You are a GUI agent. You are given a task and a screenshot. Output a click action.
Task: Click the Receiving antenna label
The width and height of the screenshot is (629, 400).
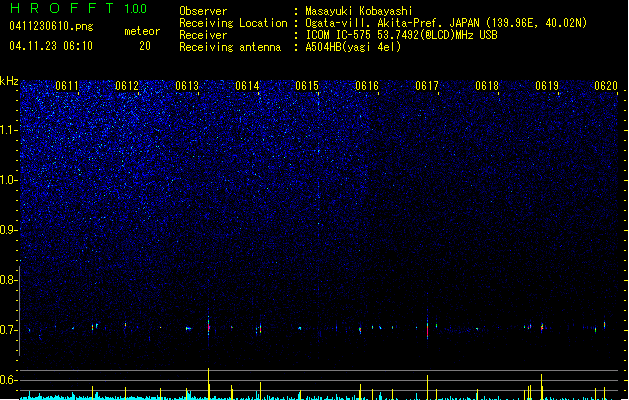pos(230,47)
